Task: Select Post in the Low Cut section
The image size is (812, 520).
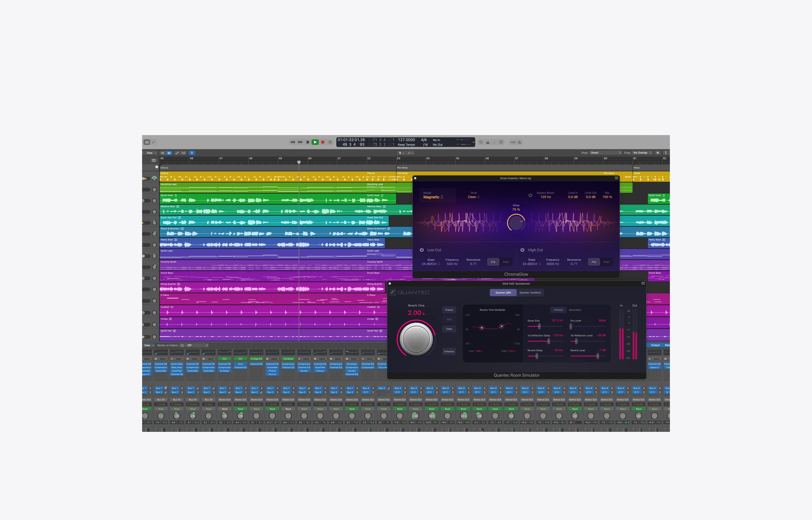Action: point(506,262)
